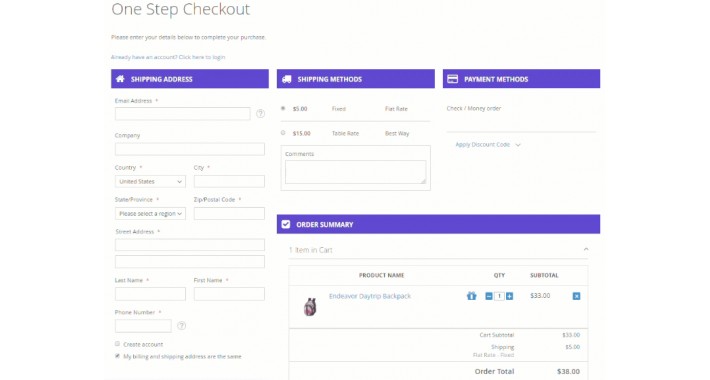
Task: Click the backpack product thumbnail image
Action: pos(310,307)
